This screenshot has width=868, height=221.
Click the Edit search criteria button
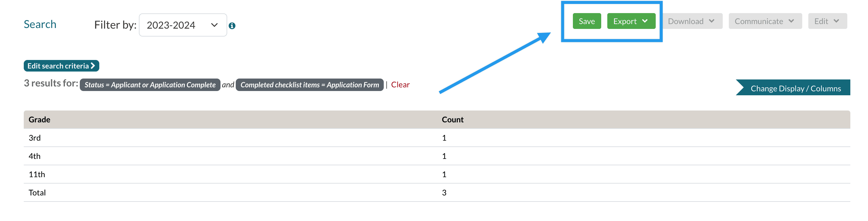(61, 66)
